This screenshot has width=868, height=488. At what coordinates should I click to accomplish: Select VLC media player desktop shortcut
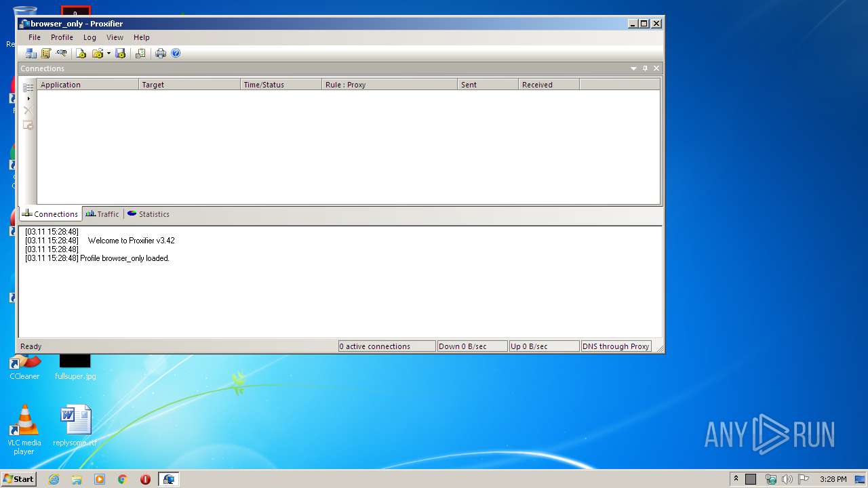(24, 430)
